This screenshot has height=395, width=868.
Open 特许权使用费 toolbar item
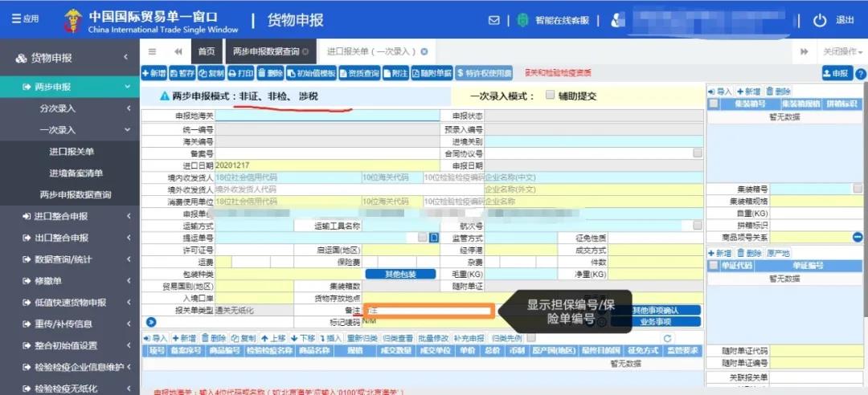(485, 73)
